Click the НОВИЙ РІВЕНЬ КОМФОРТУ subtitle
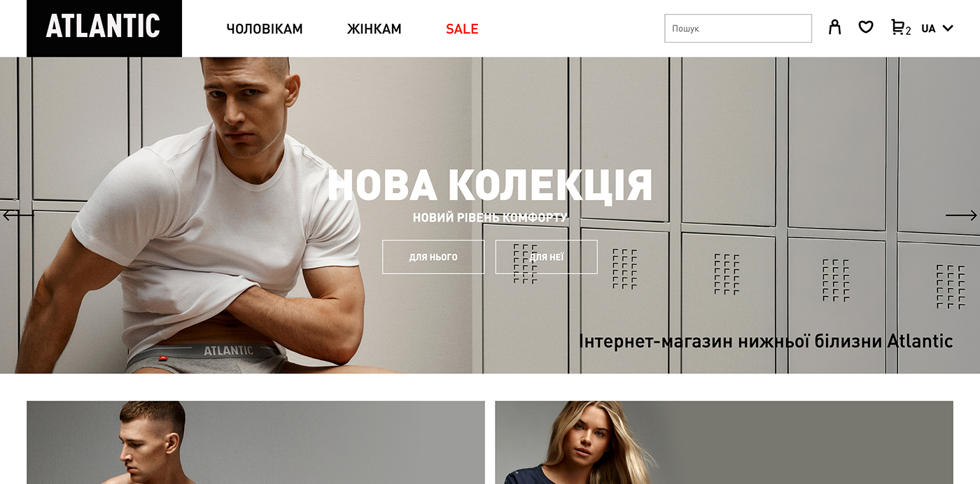 tap(490, 218)
